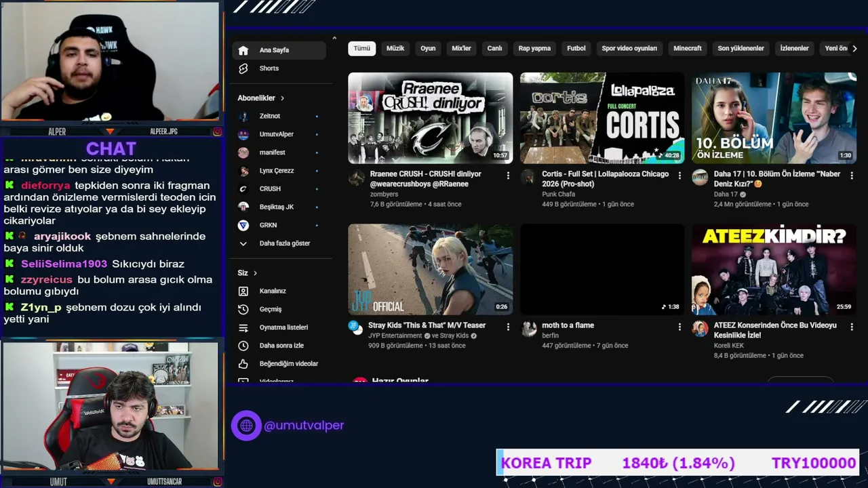Viewport: 868px width, 488px height.
Task: Open more options for Cortis Full Set video
Action: pos(679,175)
